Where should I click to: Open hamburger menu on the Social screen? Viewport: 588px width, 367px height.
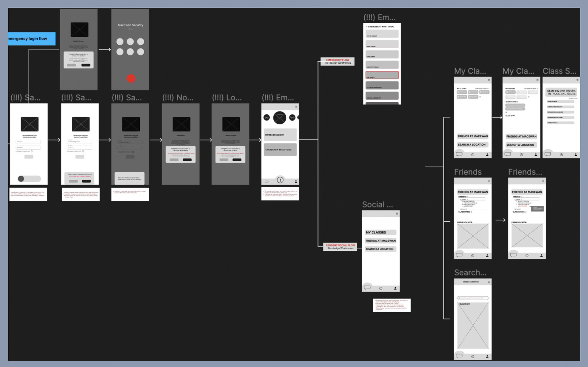pos(397,214)
